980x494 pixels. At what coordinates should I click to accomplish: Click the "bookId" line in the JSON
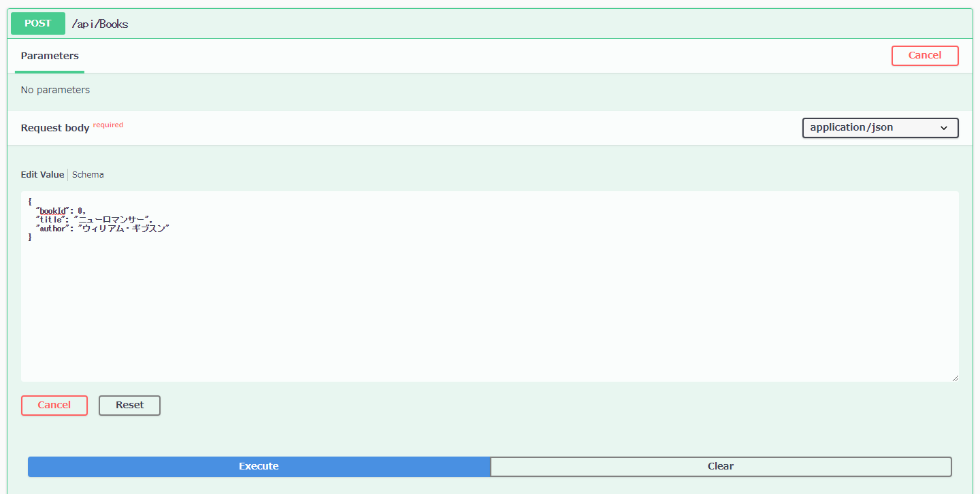coord(61,211)
